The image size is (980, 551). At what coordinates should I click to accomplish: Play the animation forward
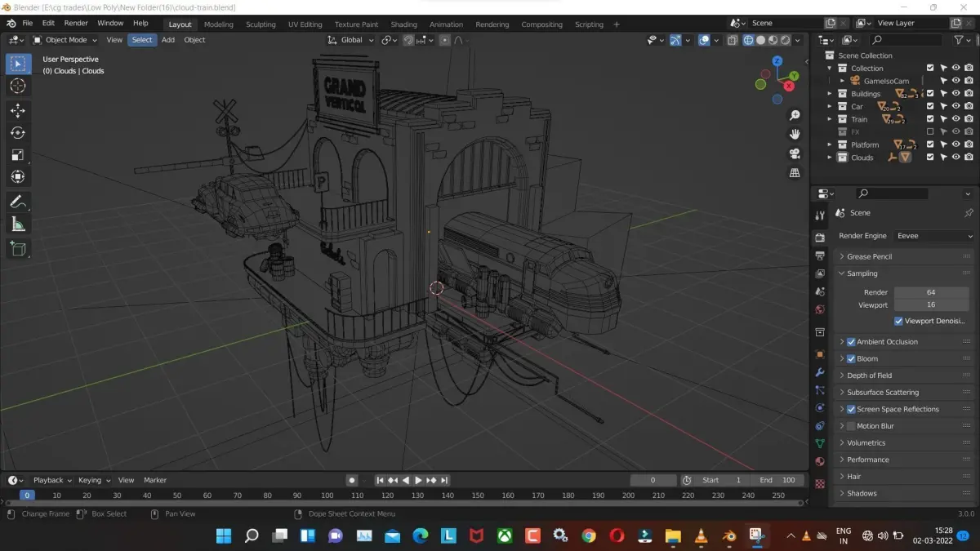click(418, 480)
